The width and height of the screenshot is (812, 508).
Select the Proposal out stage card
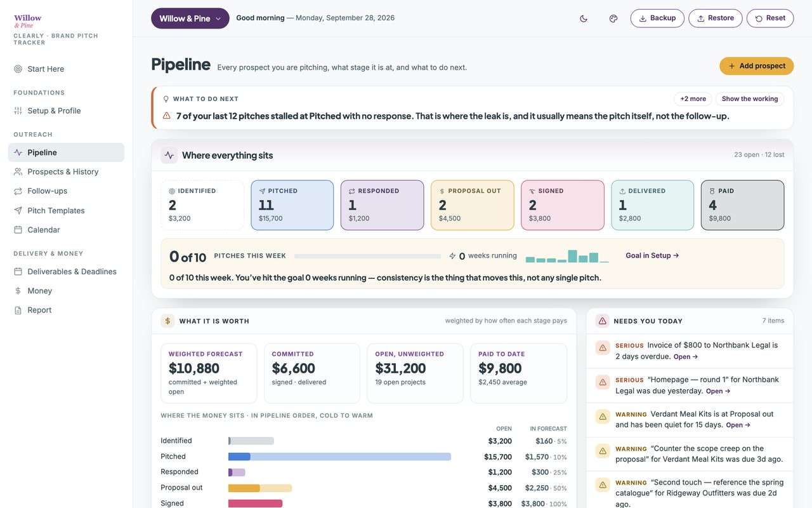pyautogui.click(x=473, y=205)
